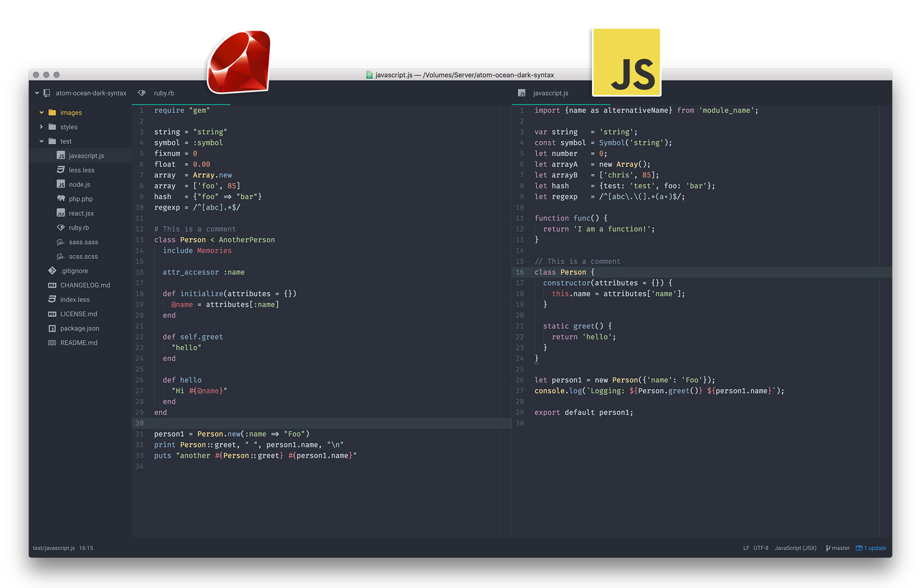The height and width of the screenshot is (588, 921).
Task: Change the UTF-8 encoding in status bar
Action: (x=761, y=548)
